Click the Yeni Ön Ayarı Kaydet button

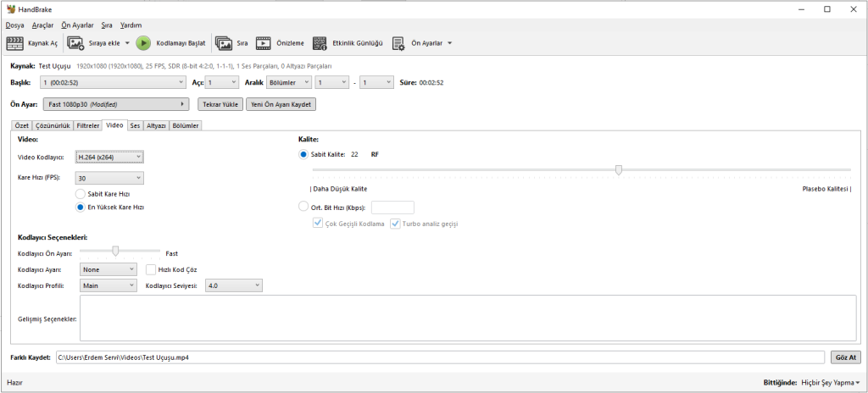(281, 105)
